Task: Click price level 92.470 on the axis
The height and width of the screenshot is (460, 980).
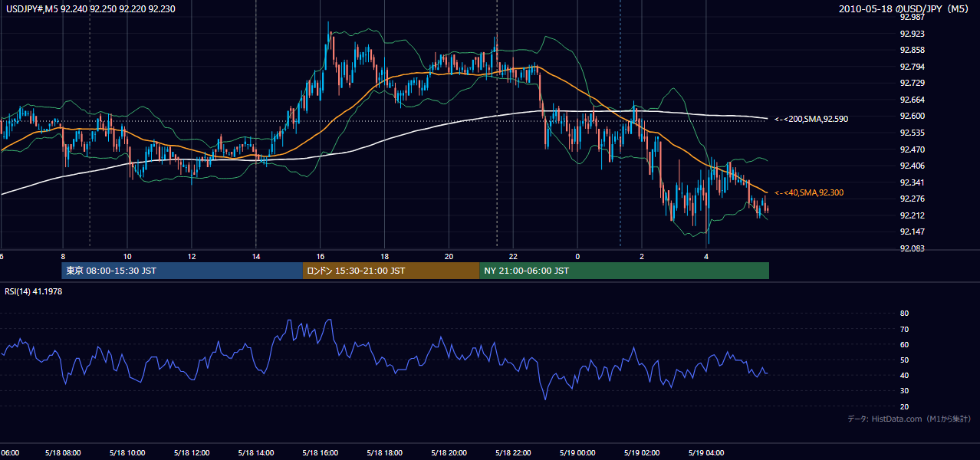Action: [912, 149]
